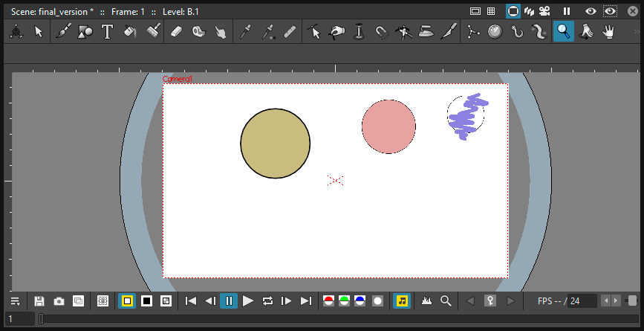The width and height of the screenshot is (644, 331).
Task: Expand the tools toolbar overflow chevron
Action: pos(637,32)
